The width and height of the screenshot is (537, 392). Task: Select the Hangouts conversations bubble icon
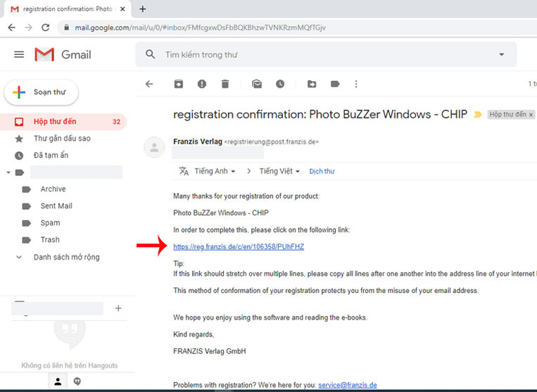tap(77, 381)
